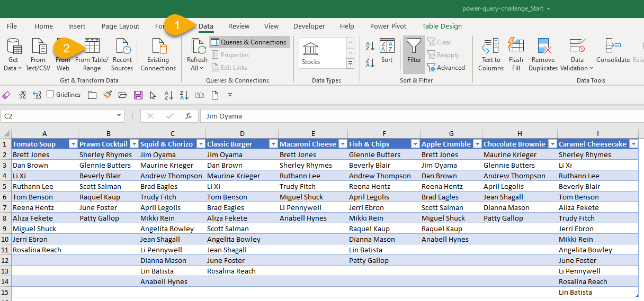Select the column F header

[384, 134]
